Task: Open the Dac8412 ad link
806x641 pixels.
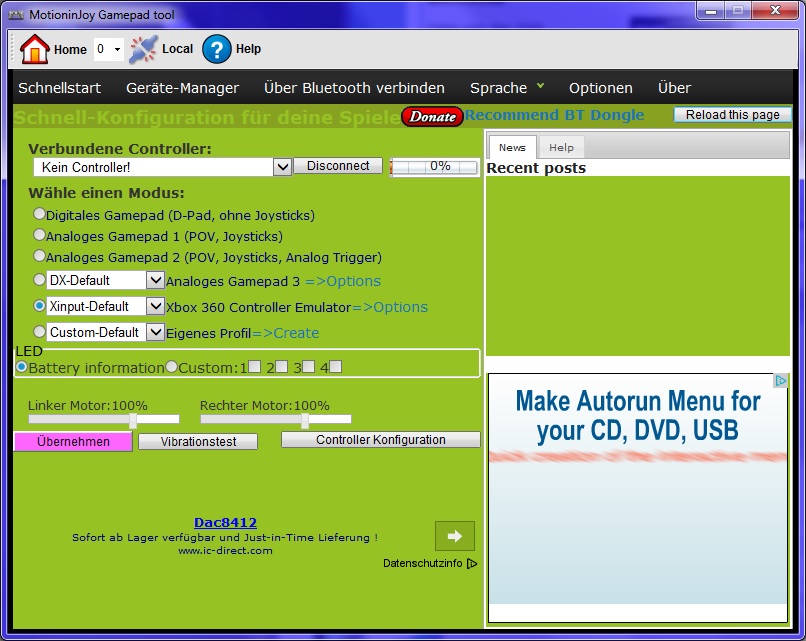Action: (225, 523)
